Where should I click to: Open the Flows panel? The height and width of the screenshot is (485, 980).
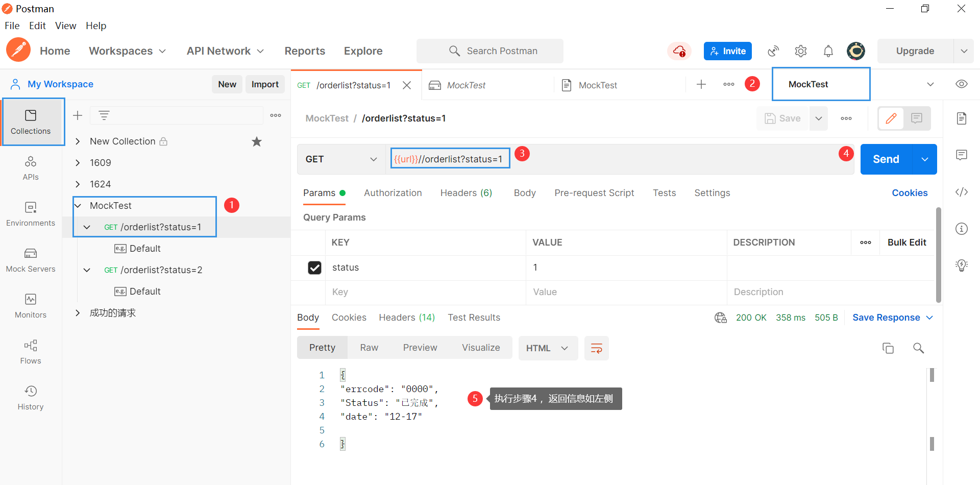31,351
